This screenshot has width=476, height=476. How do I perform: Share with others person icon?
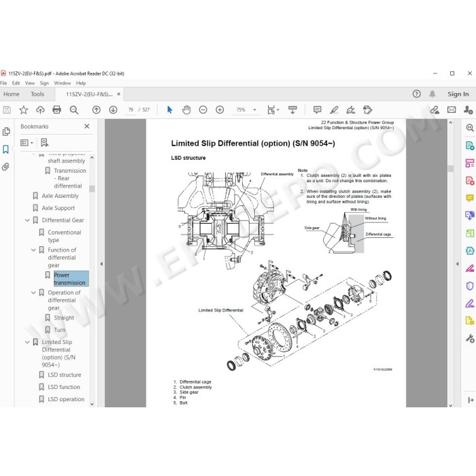tap(468, 110)
